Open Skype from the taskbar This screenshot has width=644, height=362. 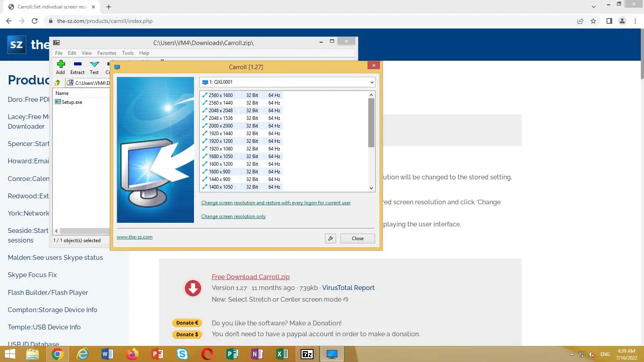182,354
